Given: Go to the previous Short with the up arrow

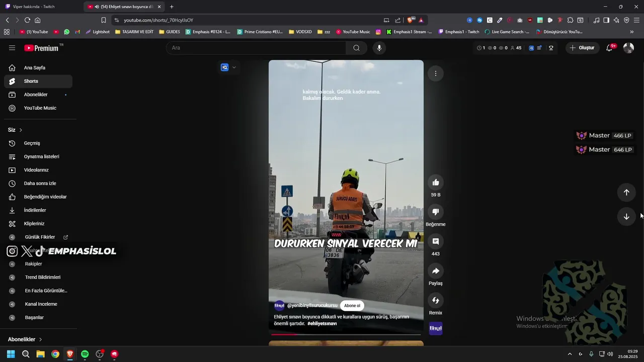Looking at the screenshot, I should coord(626,192).
